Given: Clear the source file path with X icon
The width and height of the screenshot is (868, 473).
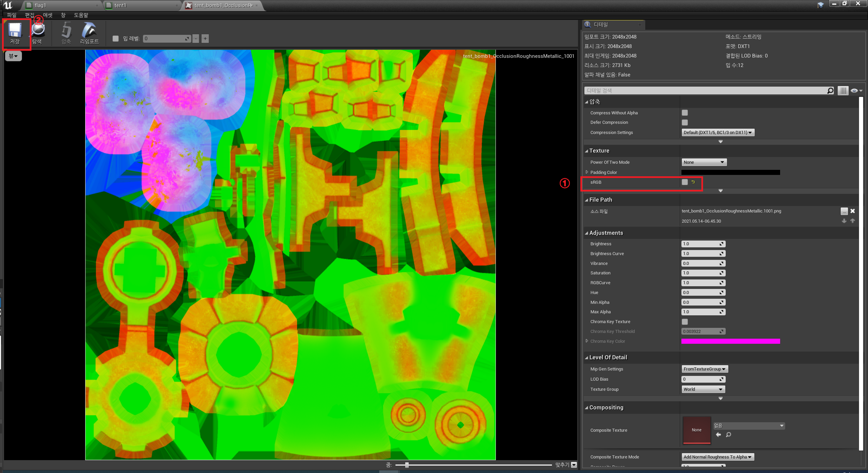Looking at the screenshot, I should coord(852,211).
